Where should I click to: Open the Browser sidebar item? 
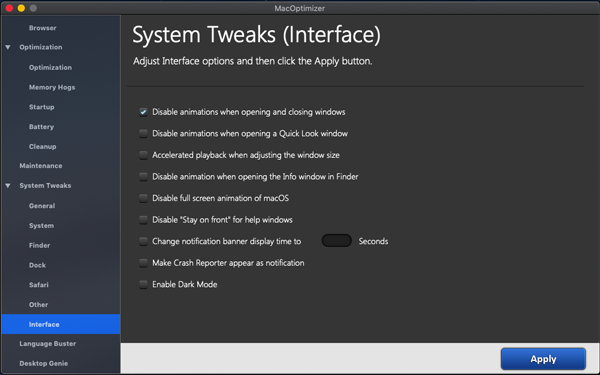tap(42, 28)
